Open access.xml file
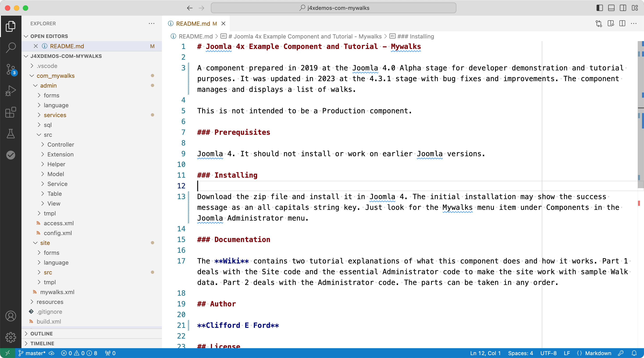The image size is (644, 358). (x=59, y=223)
